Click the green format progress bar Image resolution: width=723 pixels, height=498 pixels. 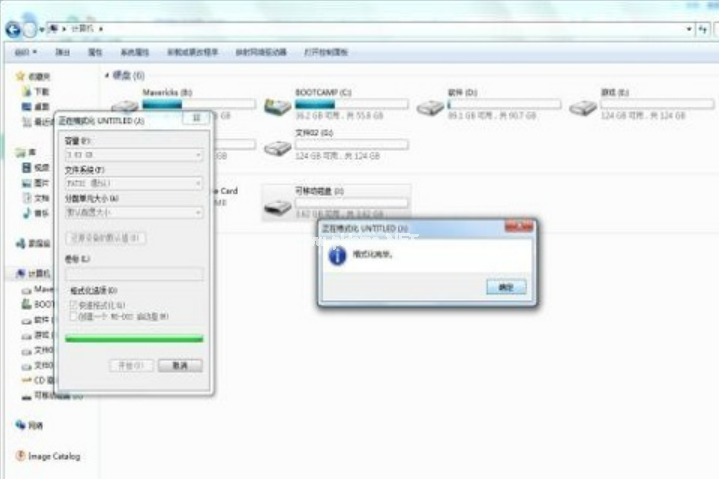134,339
